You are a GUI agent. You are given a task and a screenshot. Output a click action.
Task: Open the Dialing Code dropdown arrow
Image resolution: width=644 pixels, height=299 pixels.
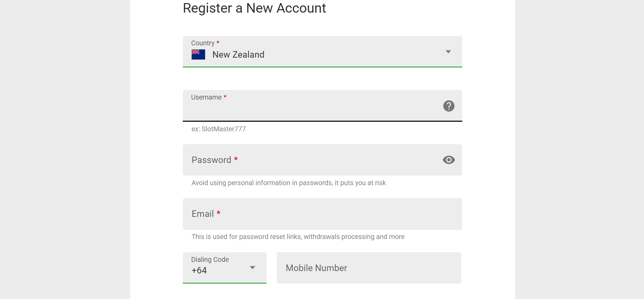(x=252, y=268)
